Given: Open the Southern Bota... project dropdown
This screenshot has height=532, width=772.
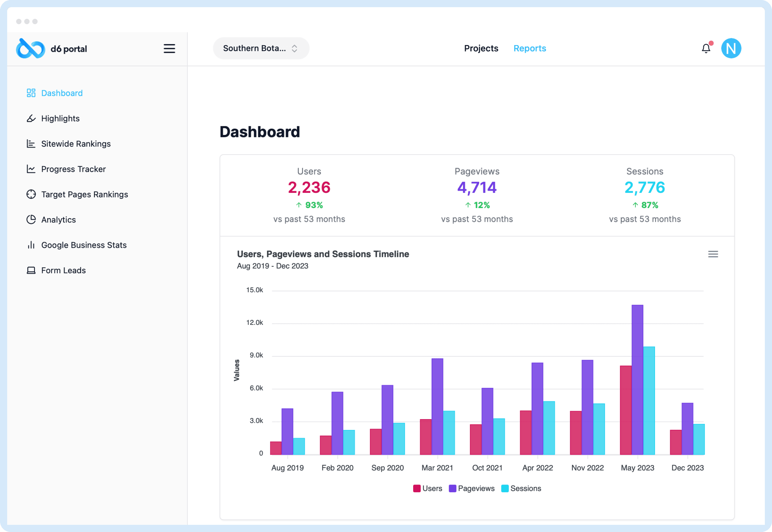Looking at the screenshot, I should tap(262, 48).
